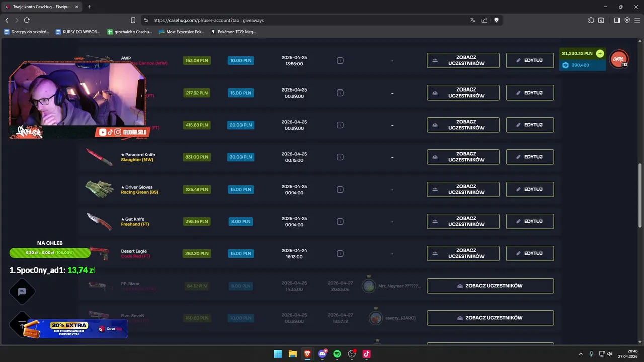Image resolution: width=644 pixels, height=362 pixels.
Task: Open Discord from the taskbar
Action: [323, 354]
